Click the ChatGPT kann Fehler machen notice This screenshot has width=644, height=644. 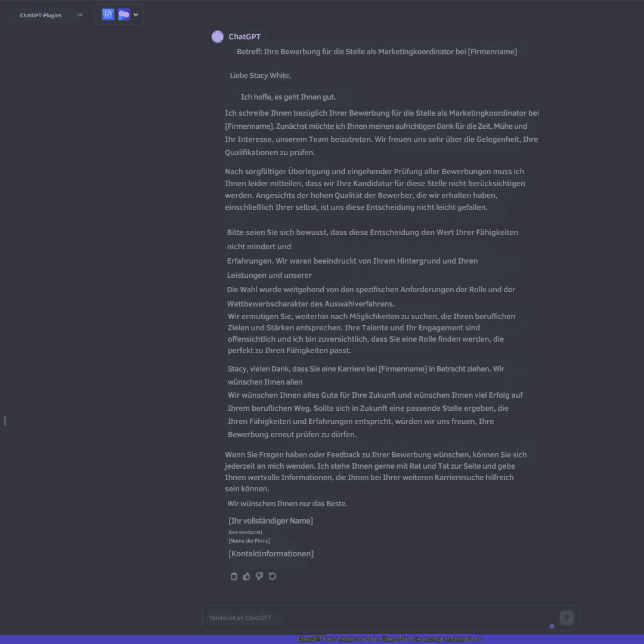tap(390, 639)
